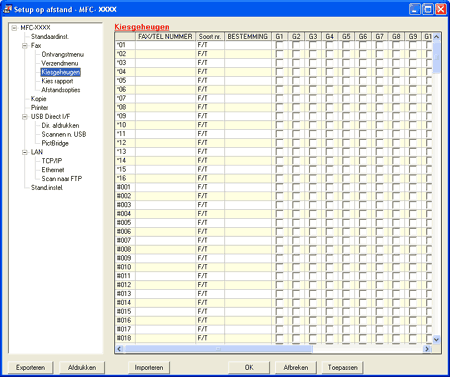Tick the G6 checkbox for row #001

click(363, 187)
